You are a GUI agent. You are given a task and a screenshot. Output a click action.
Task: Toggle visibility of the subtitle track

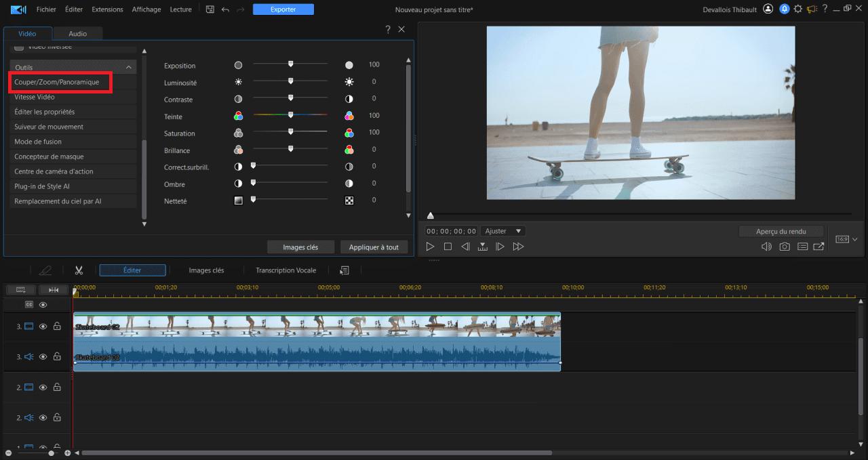43,305
